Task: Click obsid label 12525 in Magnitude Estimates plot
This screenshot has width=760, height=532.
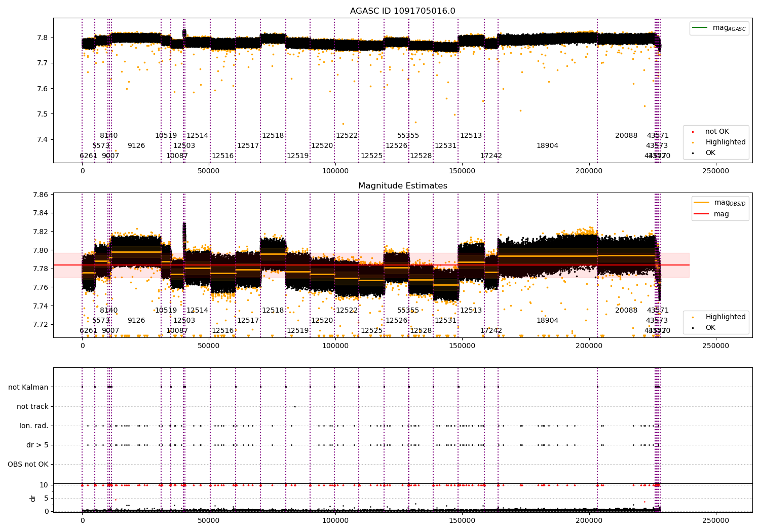Action: click(x=372, y=331)
